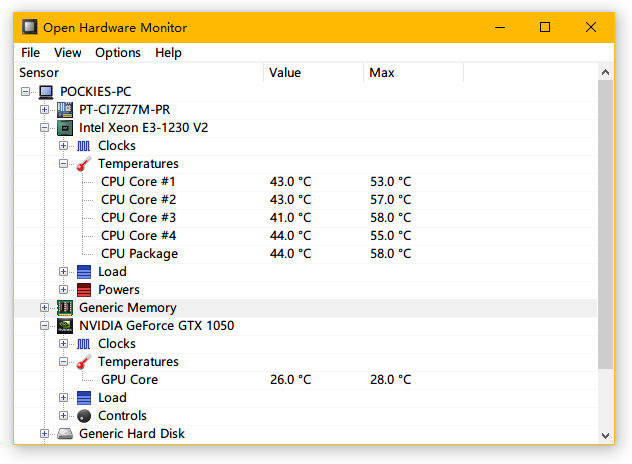Click the Generic Memory RAM icon

point(65,308)
